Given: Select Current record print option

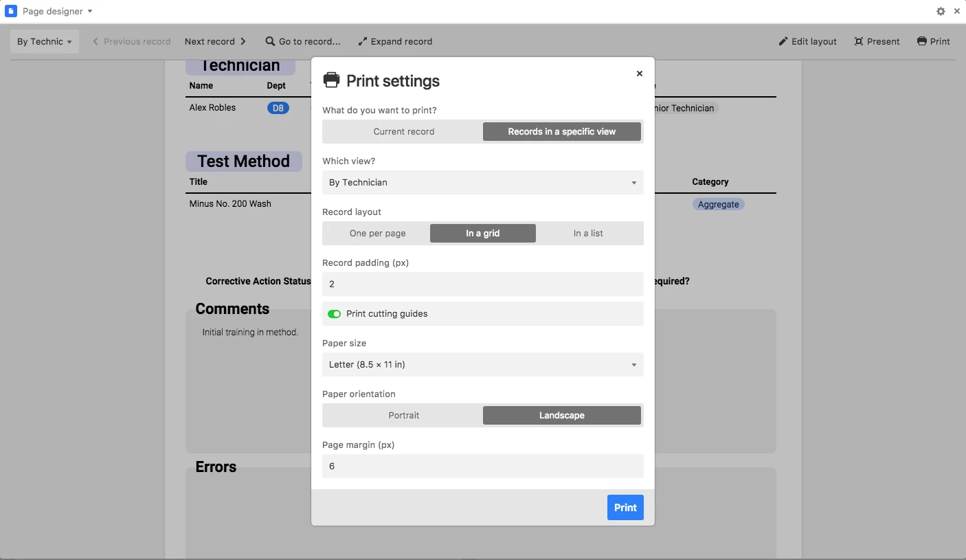Looking at the screenshot, I should click(404, 131).
